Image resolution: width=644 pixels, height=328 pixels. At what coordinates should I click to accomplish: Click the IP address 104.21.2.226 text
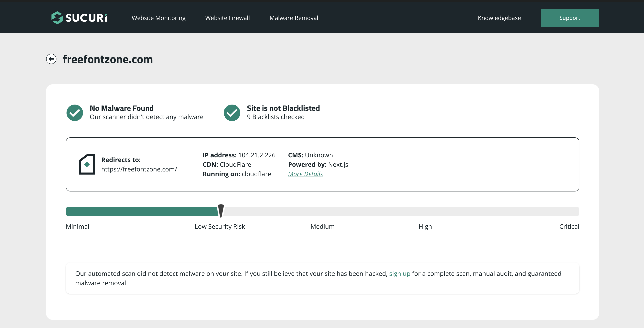[x=256, y=155]
